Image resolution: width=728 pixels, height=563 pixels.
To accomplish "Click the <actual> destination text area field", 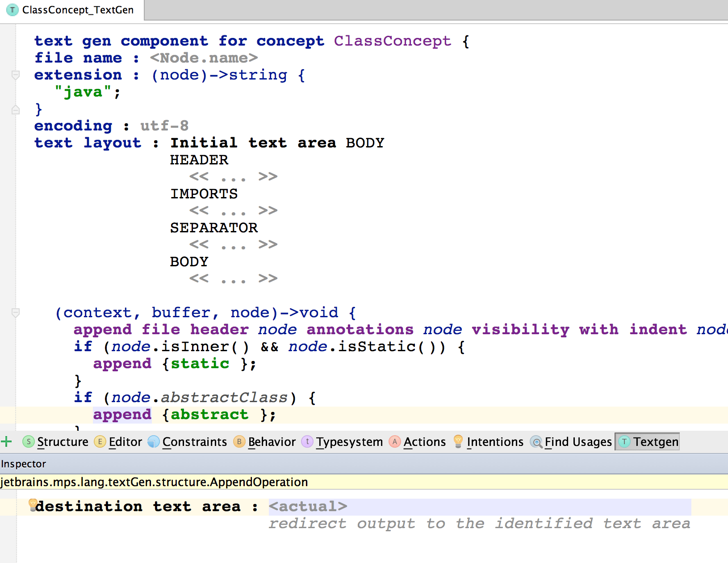I will point(308,507).
